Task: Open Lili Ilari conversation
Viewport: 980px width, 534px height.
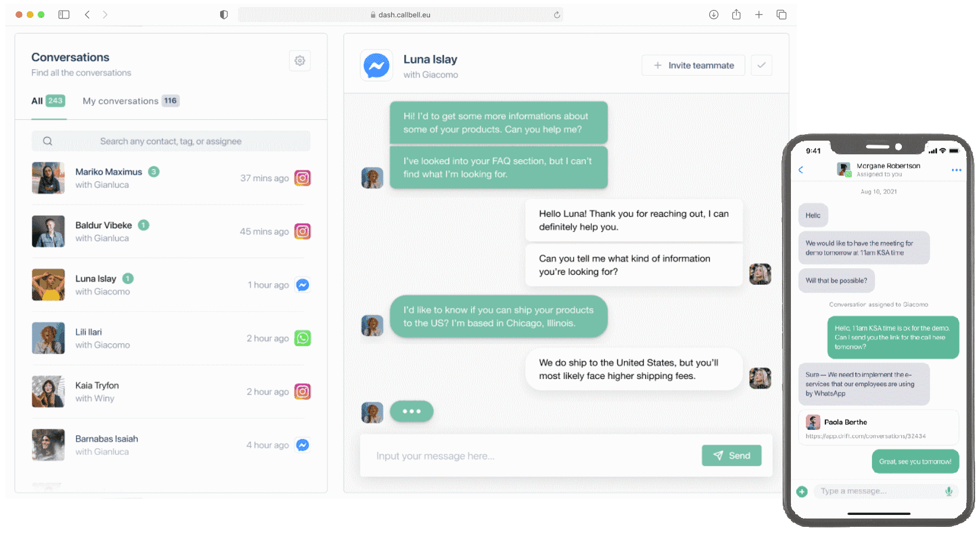Action: pos(171,339)
